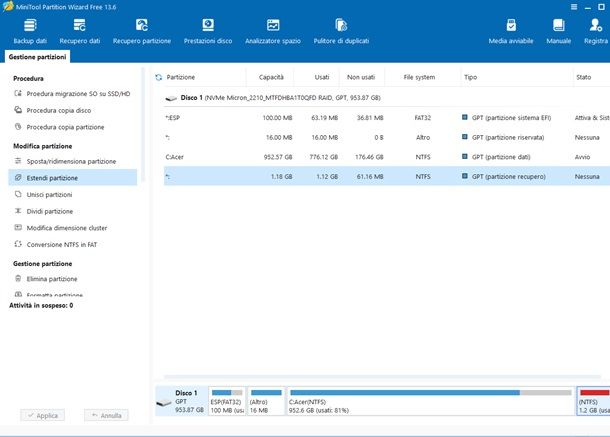Select the 1.18 GB recovery partition row
The image size is (610, 437).
click(x=387, y=176)
